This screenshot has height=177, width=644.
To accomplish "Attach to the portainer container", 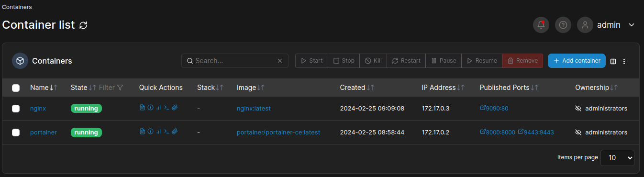I will click(175, 131).
